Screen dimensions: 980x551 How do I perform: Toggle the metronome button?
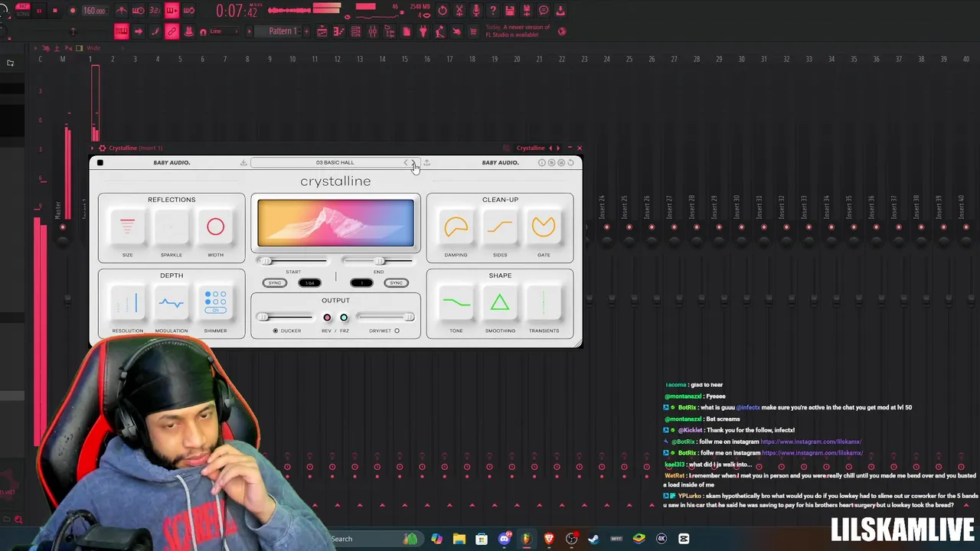tap(122, 11)
